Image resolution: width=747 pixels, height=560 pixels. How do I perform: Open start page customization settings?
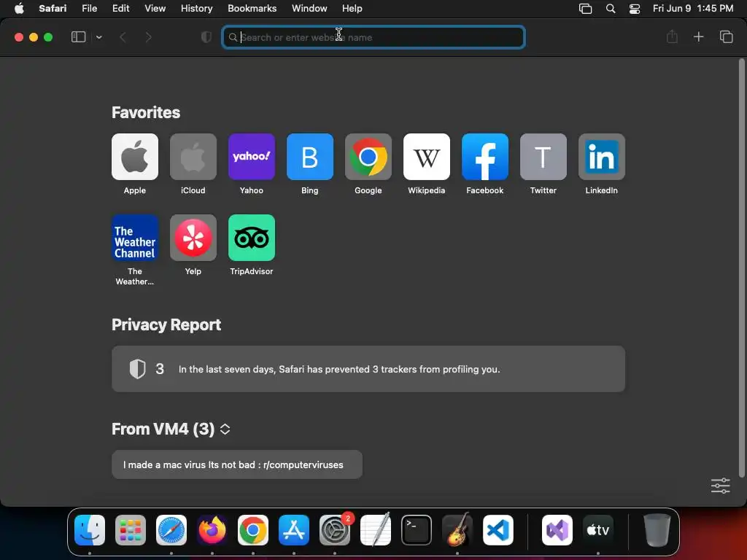click(x=720, y=486)
